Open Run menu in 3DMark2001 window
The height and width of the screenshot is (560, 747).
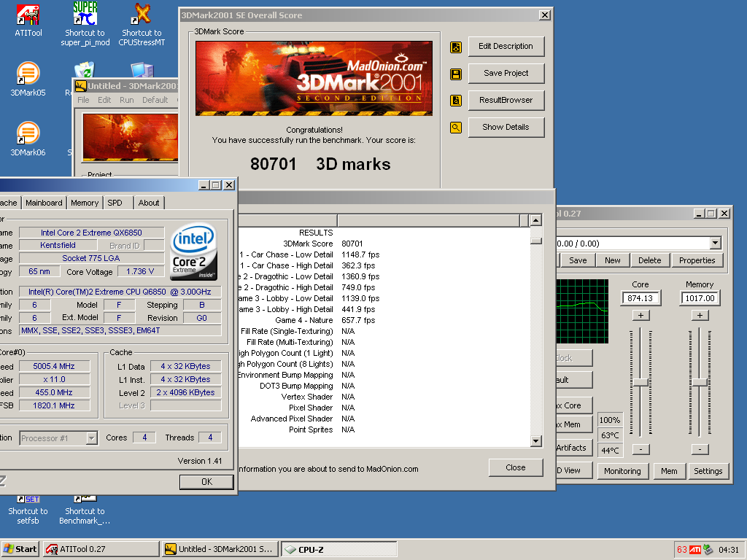pyautogui.click(x=127, y=100)
